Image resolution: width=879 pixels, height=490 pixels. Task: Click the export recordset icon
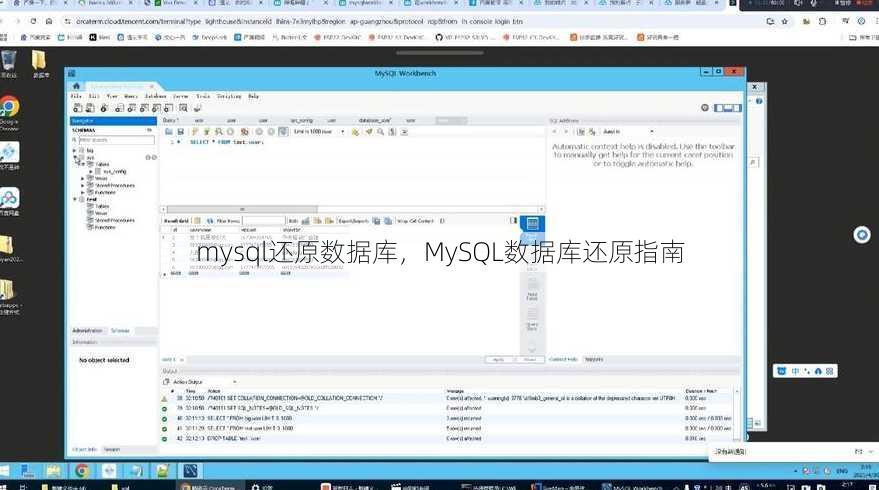[376, 221]
